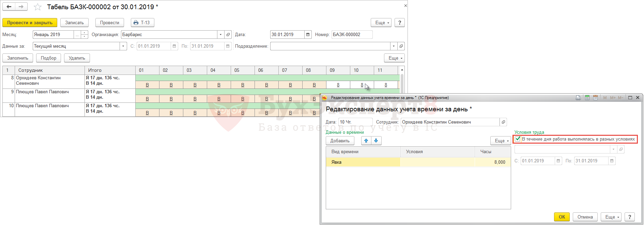Increment the month using stepper arrows
This screenshot has height=226, width=644.
click(x=85, y=33)
